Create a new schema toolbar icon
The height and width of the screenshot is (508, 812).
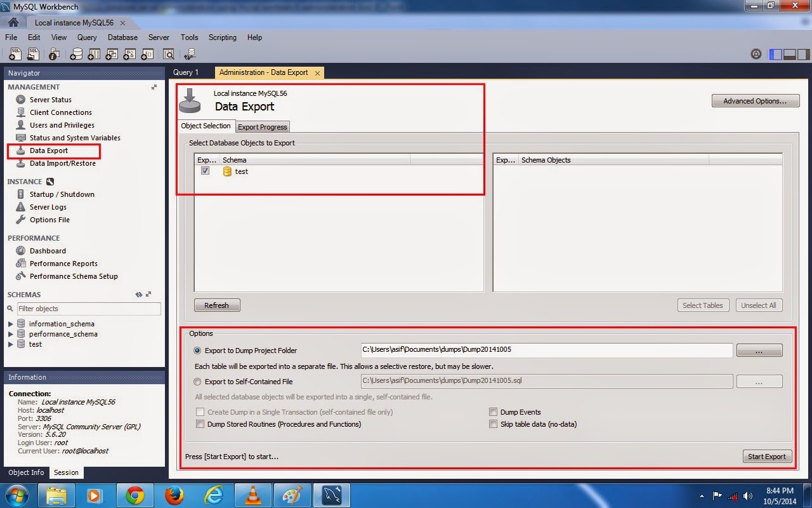(76, 54)
